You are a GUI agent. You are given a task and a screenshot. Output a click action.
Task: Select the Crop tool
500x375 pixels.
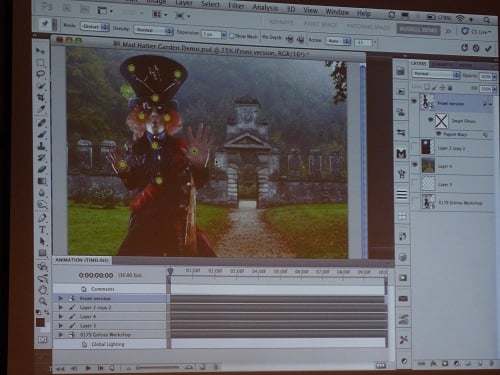(x=41, y=97)
